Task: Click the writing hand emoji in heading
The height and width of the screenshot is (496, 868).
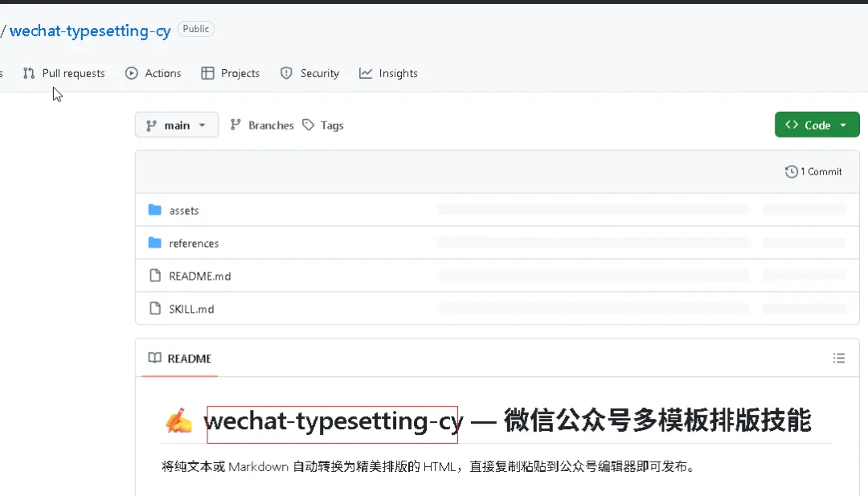Action: tap(178, 420)
